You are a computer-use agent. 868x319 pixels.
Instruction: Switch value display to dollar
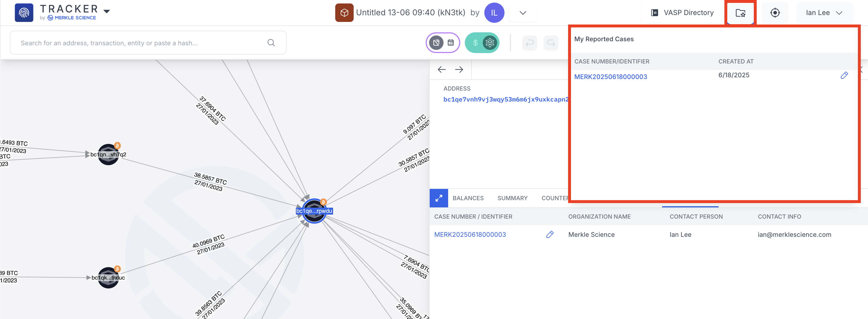(x=475, y=43)
